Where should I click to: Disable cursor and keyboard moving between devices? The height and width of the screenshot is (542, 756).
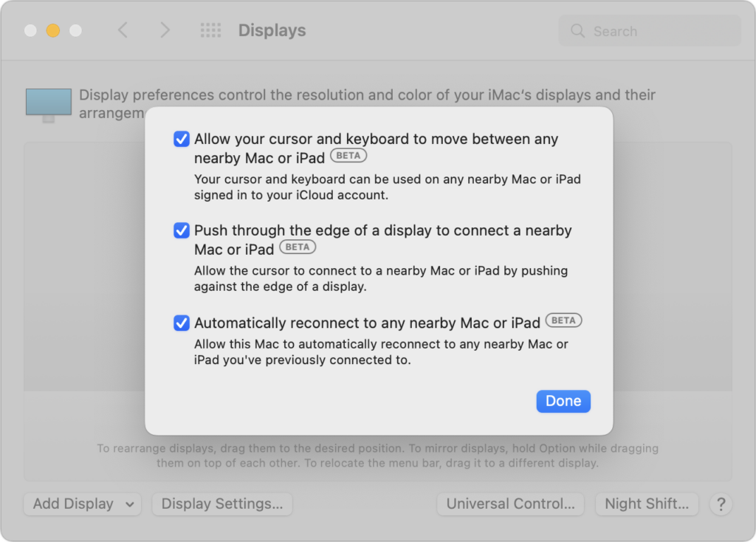182,139
